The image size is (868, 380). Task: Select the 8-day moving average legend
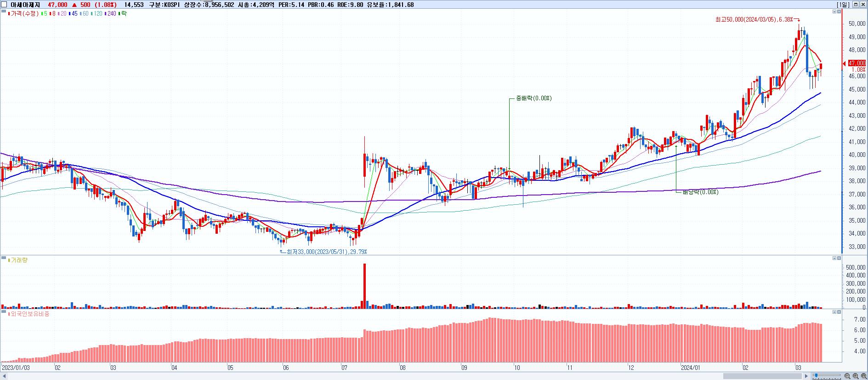point(52,14)
